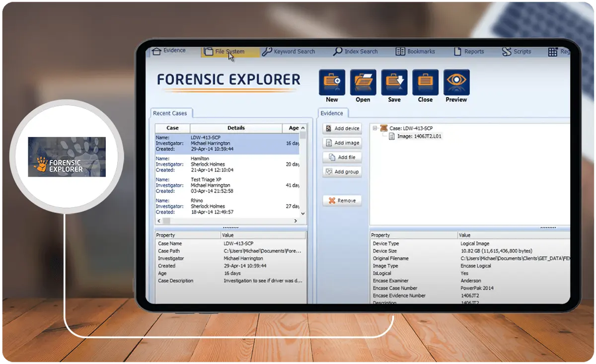Image resolution: width=596 pixels, height=364 pixels.
Task: Select the Evidence panel tab
Action: [332, 113]
